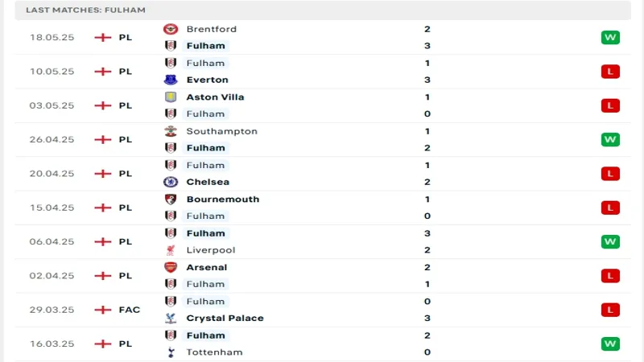The image size is (644, 362).
Task: Click the Last Matches: Fulham header
Action: point(85,10)
